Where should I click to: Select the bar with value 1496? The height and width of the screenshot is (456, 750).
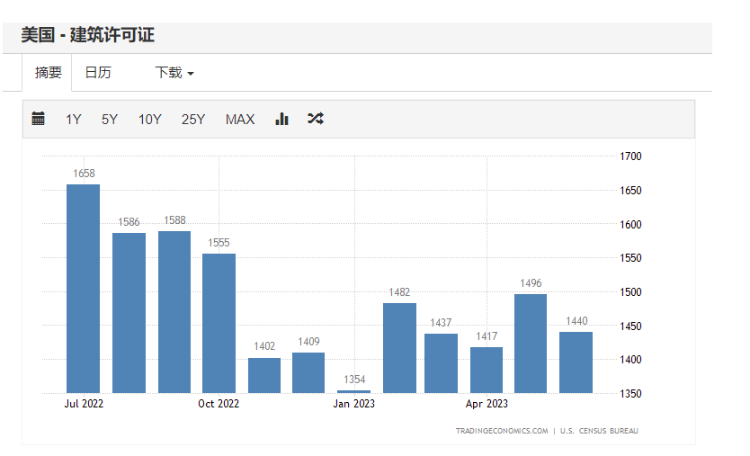pyautogui.click(x=530, y=343)
